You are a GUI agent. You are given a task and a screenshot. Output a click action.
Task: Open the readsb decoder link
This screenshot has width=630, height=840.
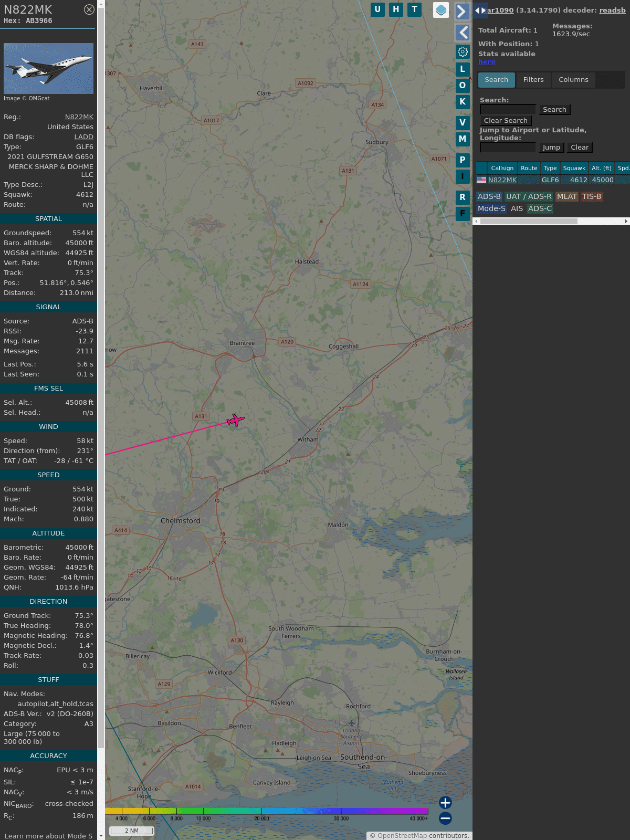(x=612, y=10)
